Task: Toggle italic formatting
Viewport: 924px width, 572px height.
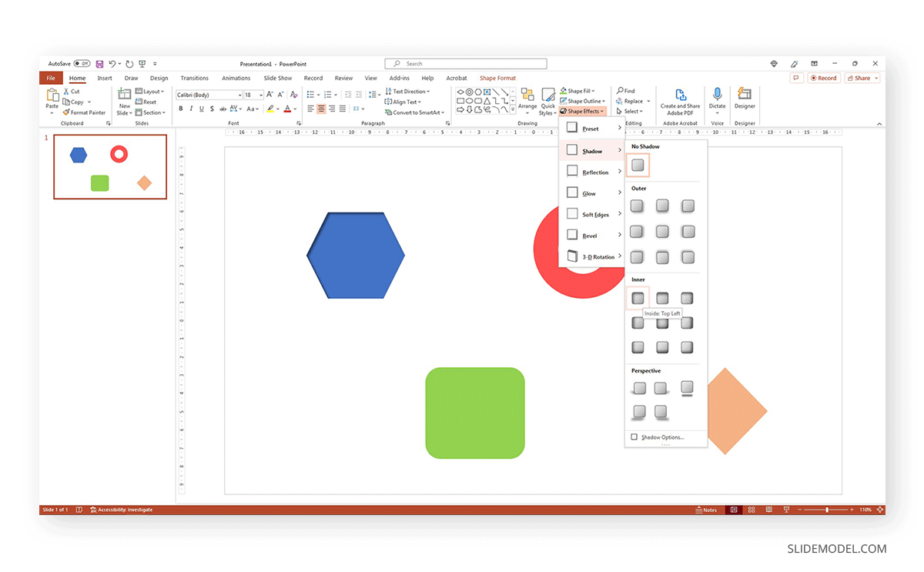Action: (191, 109)
